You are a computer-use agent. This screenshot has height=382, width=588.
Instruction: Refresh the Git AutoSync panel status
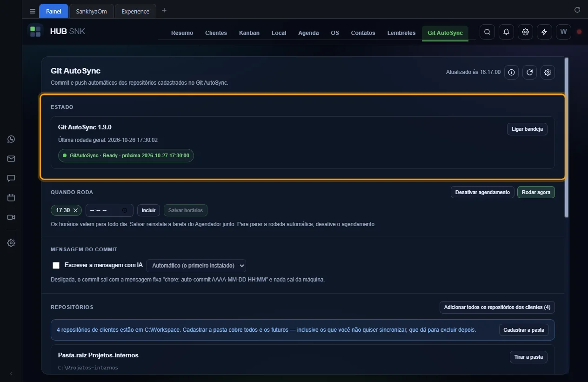coord(529,73)
